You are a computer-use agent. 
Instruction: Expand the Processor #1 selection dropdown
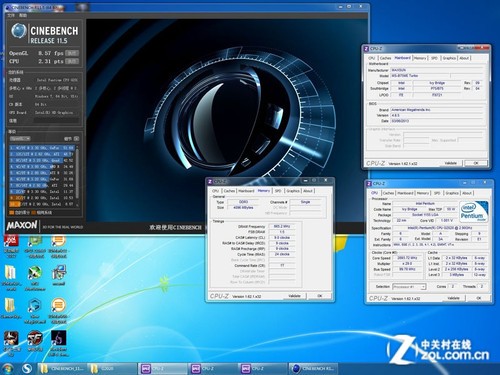point(409,287)
